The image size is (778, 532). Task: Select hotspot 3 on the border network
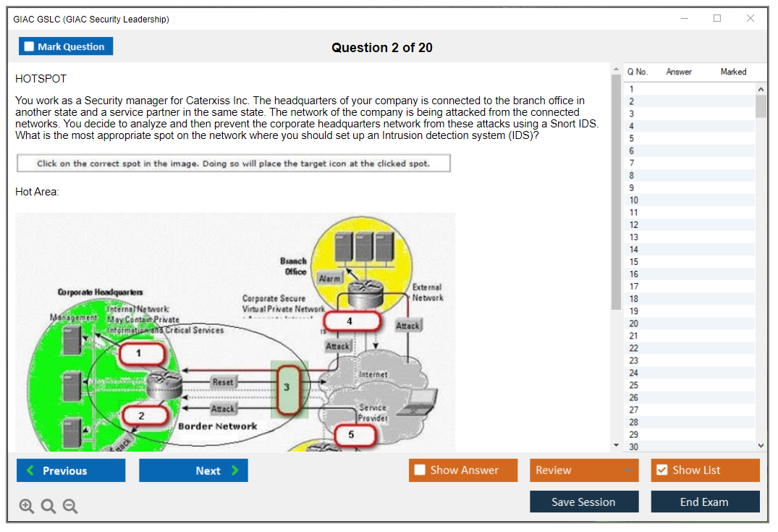click(x=287, y=388)
